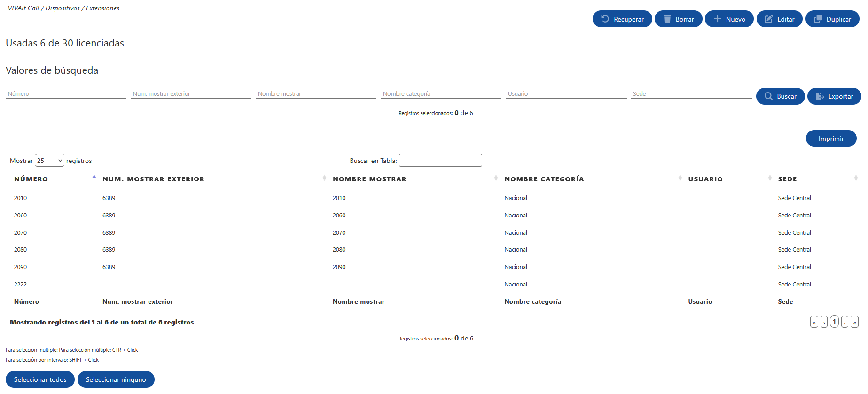This screenshot has width=868, height=394.
Task: Select the row for extension 2070
Action: pos(435,232)
